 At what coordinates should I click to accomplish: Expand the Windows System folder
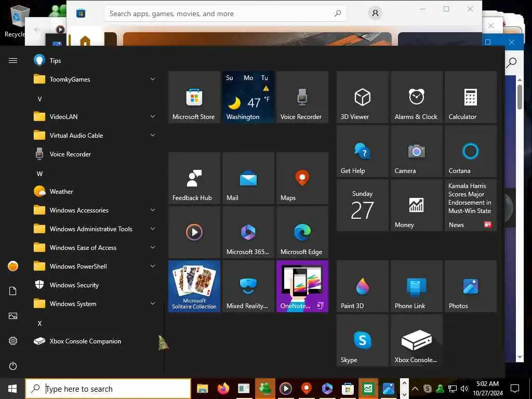coord(95,303)
